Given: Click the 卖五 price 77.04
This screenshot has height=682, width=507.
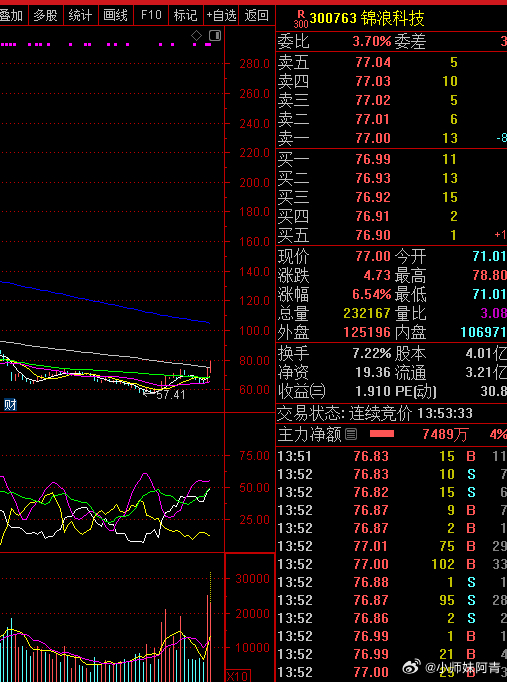Looking at the screenshot, I should 373,62.
